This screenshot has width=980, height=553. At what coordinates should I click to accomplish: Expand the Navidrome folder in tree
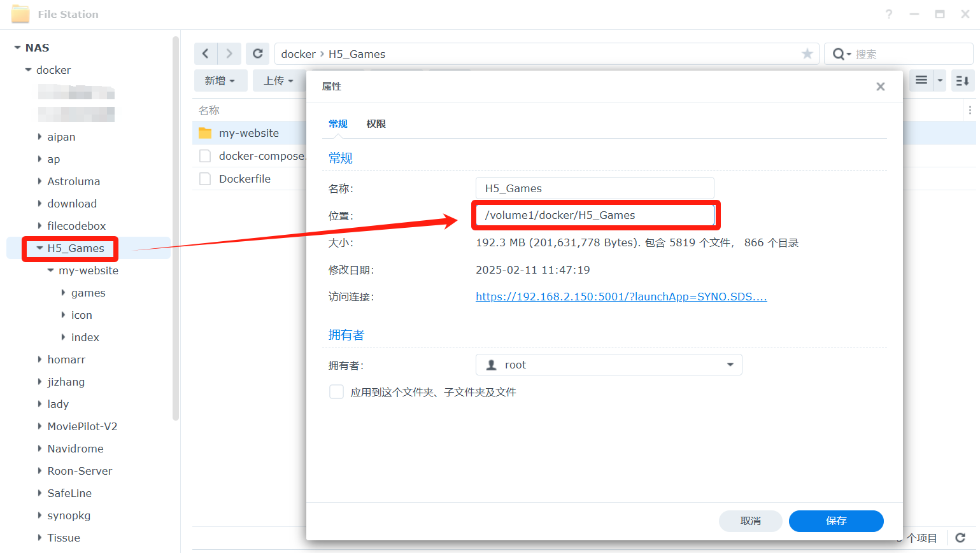click(x=40, y=449)
